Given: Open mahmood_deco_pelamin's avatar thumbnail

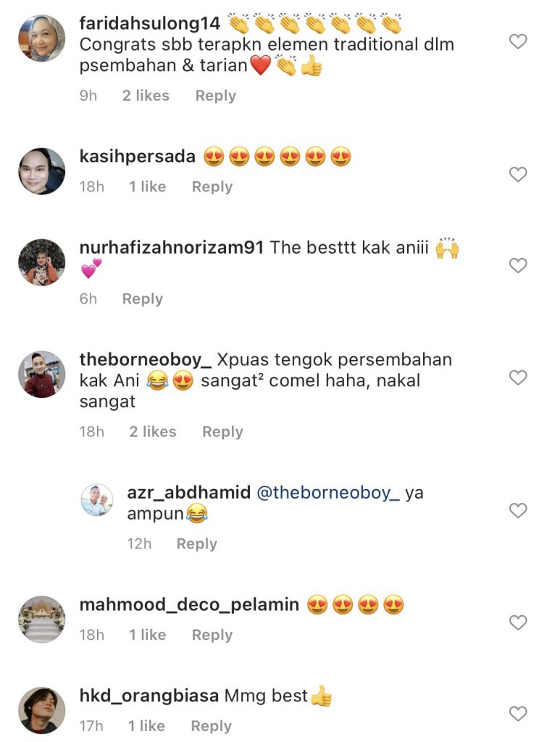Looking at the screenshot, I should pyautogui.click(x=41, y=620).
